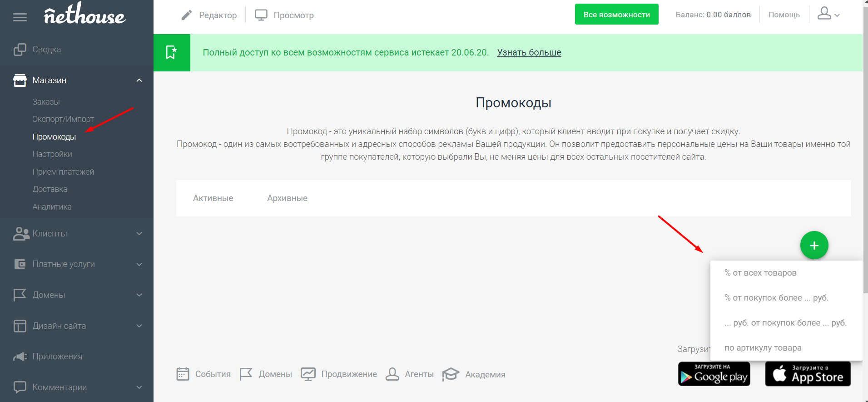This screenshot has height=402, width=868.
Task: Collapse the Магазин sidebar section
Action: click(139, 80)
